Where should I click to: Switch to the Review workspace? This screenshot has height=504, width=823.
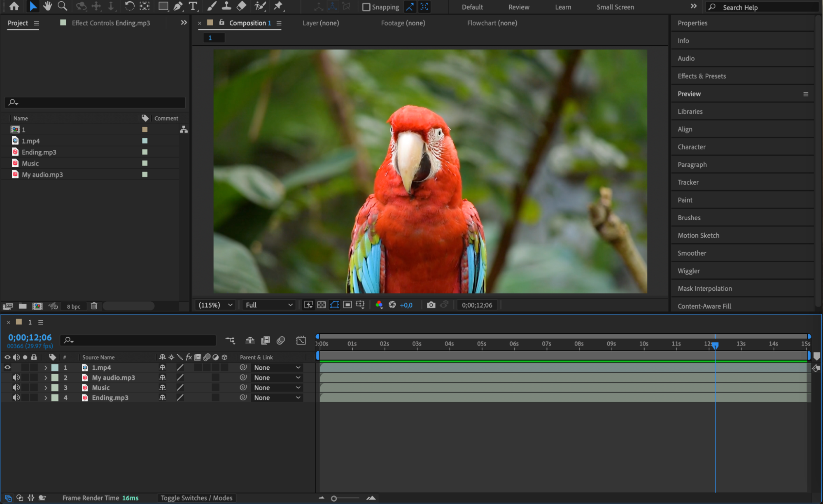(x=518, y=7)
